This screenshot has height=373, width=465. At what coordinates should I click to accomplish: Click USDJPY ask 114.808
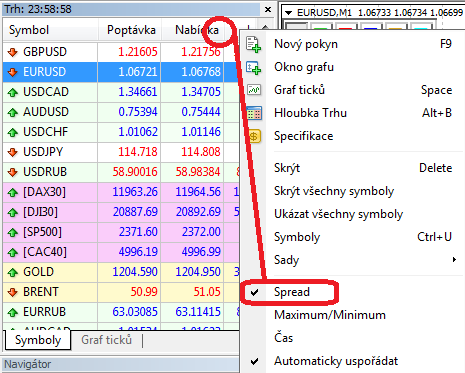(201, 152)
